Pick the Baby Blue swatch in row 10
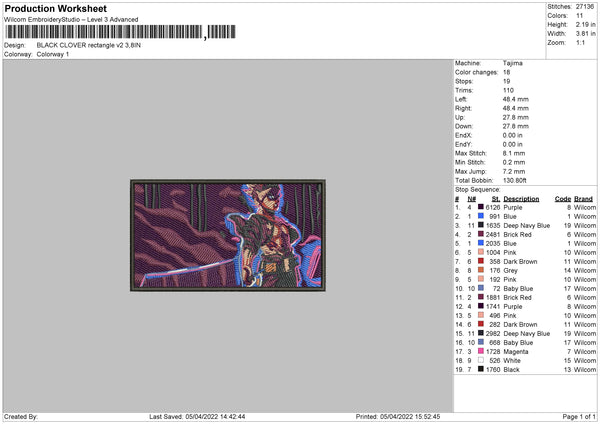 pyautogui.click(x=481, y=288)
